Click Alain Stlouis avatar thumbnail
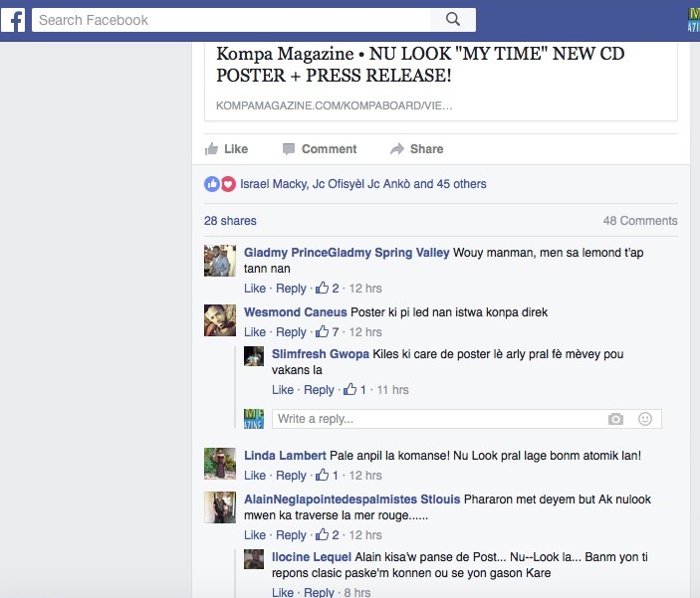The height and width of the screenshot is (598, 700). coord(220,507)
